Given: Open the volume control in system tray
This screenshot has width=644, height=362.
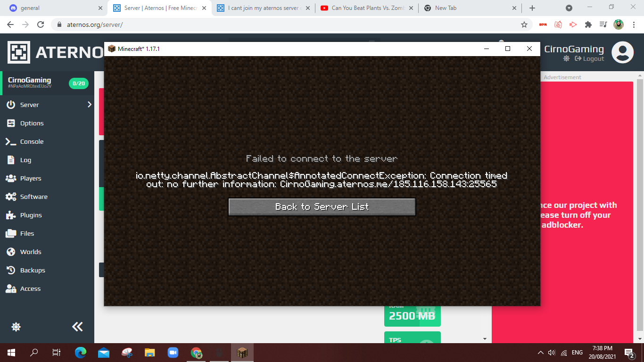Looking at the screenshot, I should (x=552, y=353).
